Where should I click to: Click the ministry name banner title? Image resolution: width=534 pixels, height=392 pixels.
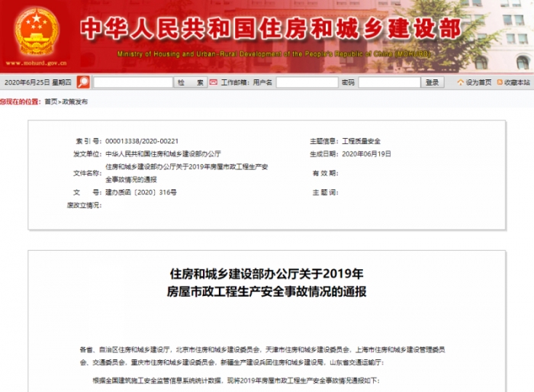pyautogui.click(x=271, y=28)
